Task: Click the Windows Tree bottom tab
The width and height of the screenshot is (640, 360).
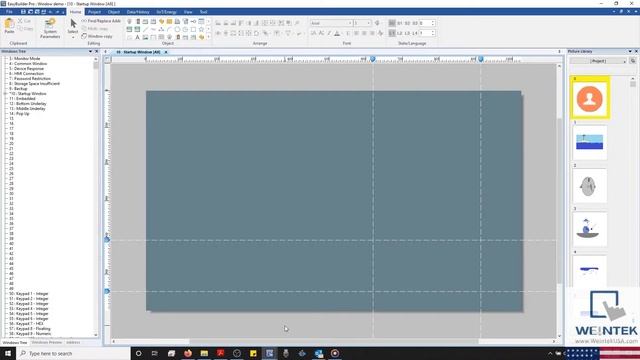Action: tap(15, 343)
